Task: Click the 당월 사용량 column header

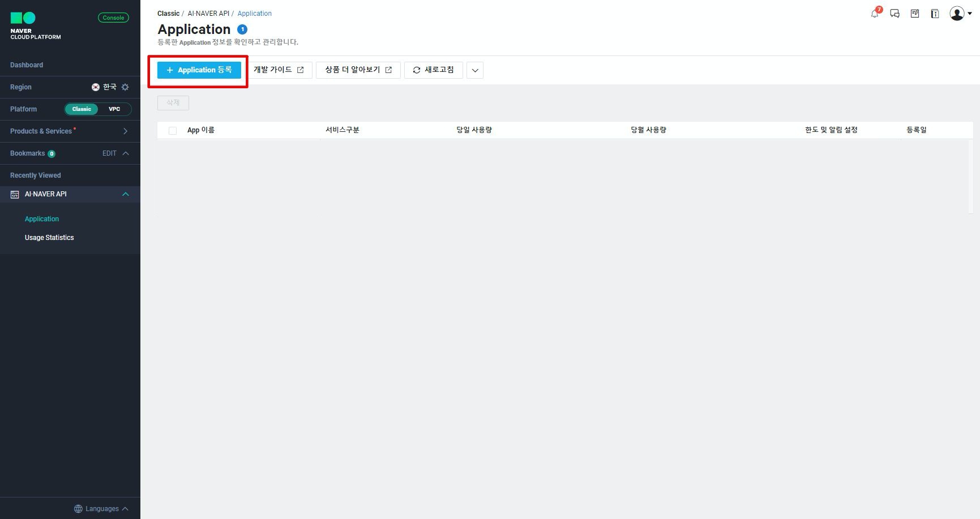Action: coord(649,130)
